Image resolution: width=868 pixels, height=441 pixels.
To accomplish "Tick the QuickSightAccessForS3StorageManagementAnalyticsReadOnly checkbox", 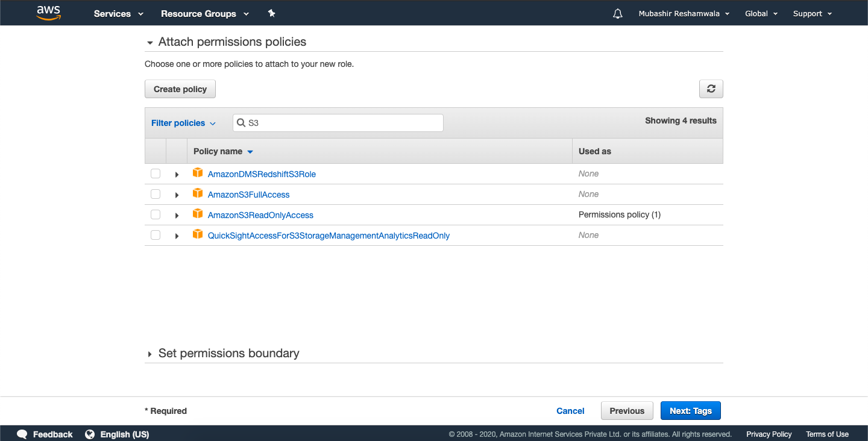I will (x=156, y=235).
